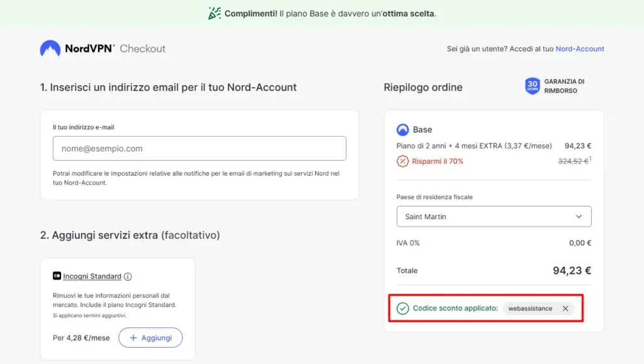
Task: Click the NordVPN mountain logo icon
Action: 50,48
